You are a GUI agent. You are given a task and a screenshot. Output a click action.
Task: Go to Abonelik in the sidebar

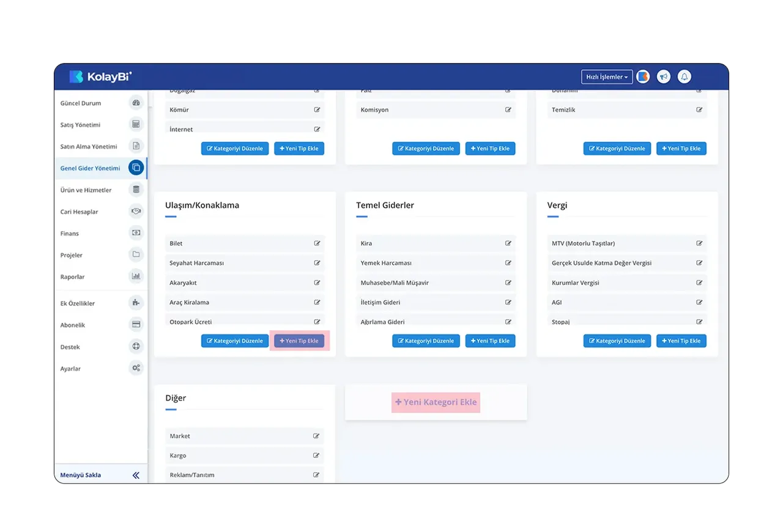point(100,325)
